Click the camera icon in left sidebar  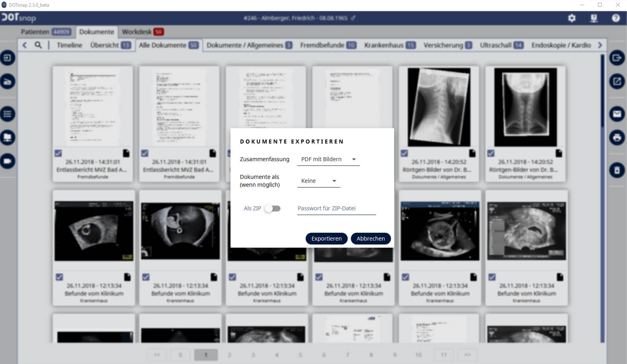[x=7, y=161]
